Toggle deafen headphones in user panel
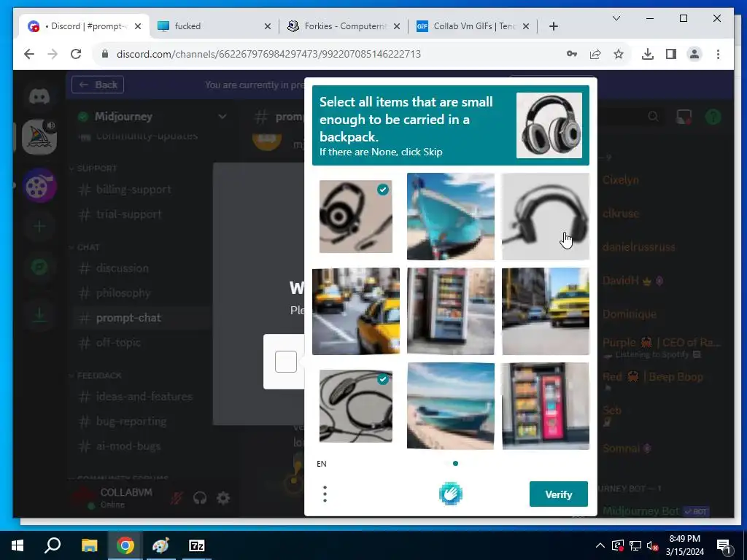The width and height of the screenshot is (747, 560). pyautogui.click(x=200, y=498)
